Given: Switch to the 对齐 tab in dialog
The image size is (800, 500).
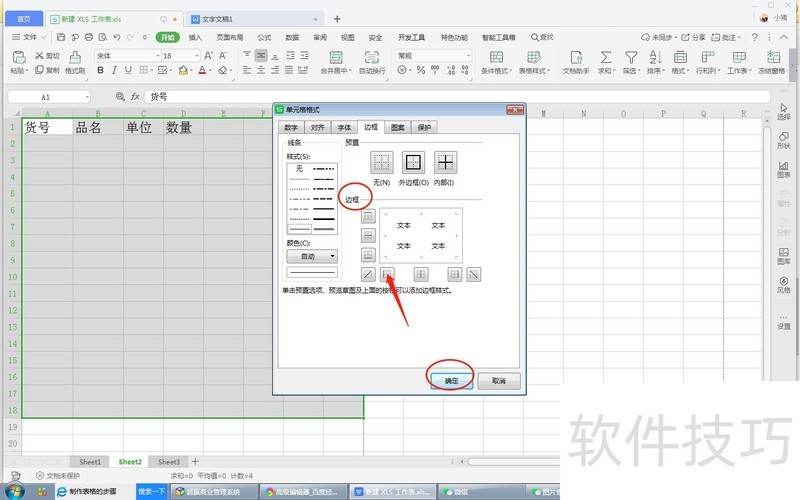Looking at the screenshot, I should click(318, 128).
